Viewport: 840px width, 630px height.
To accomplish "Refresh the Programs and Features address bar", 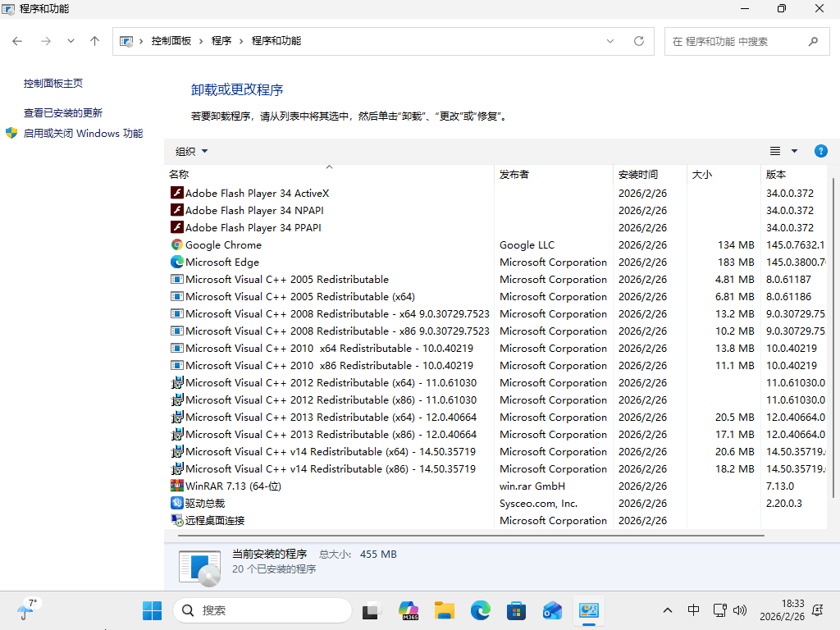I will pos(639,41).
